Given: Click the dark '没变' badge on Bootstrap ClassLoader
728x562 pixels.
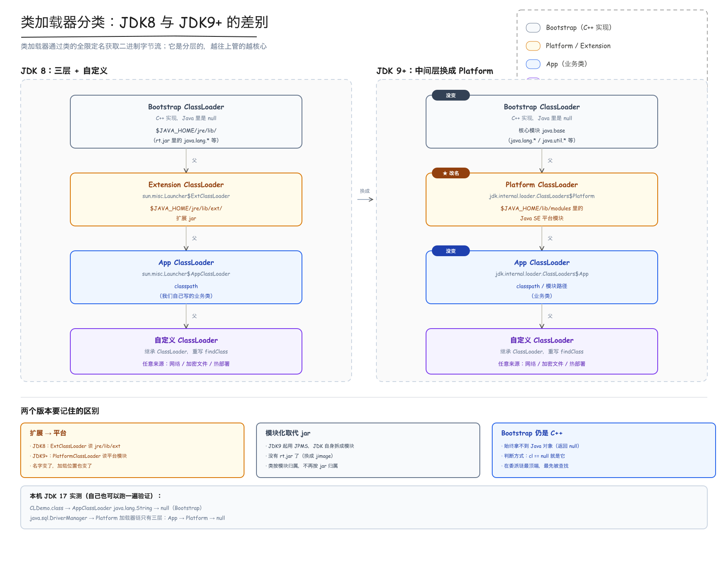Looking at the screenshot, I should click(x=451, y=95).
